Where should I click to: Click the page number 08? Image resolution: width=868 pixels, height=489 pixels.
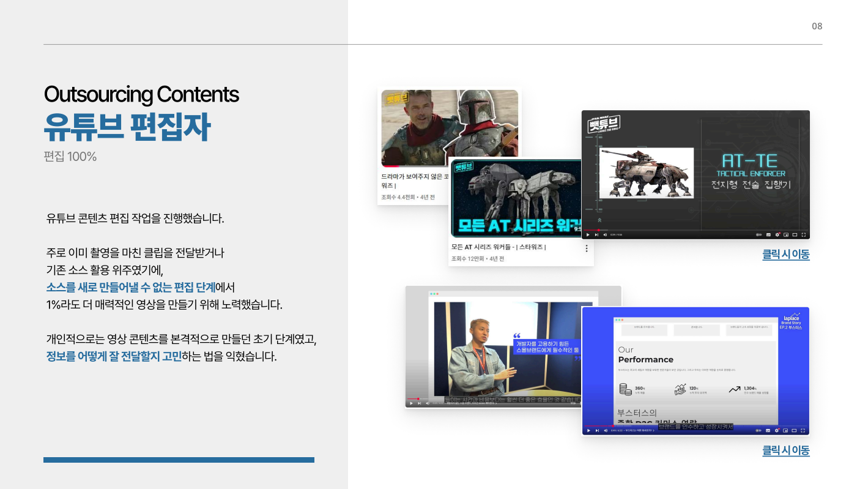pyautogui.click(x=817, y=26)
